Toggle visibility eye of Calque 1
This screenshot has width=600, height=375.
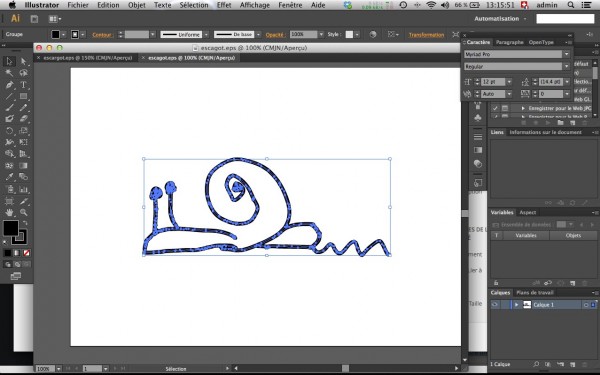pos(495,305)
